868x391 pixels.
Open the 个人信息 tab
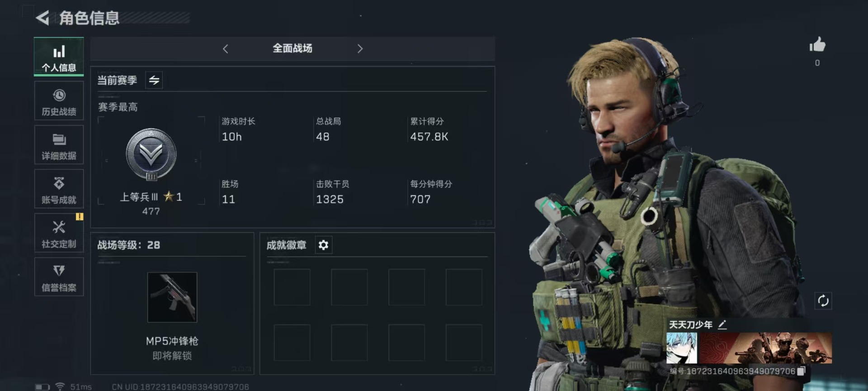tap(59, 57)
